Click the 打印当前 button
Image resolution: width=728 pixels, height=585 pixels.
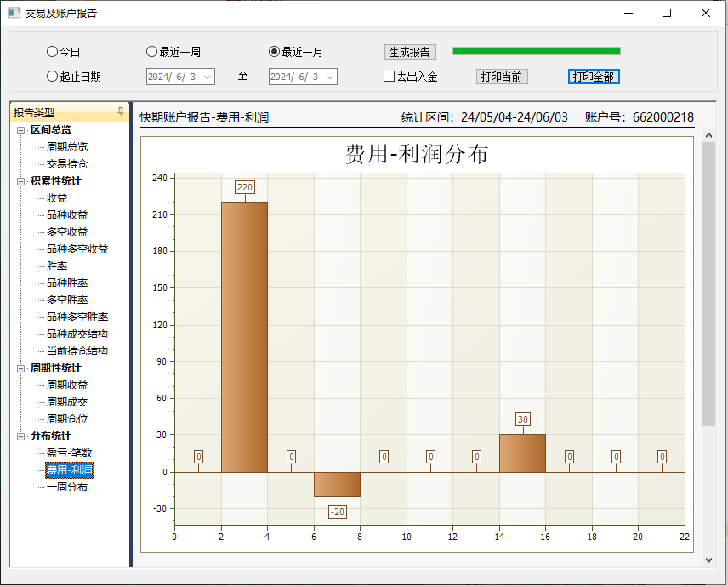click(x=502, y=77)
